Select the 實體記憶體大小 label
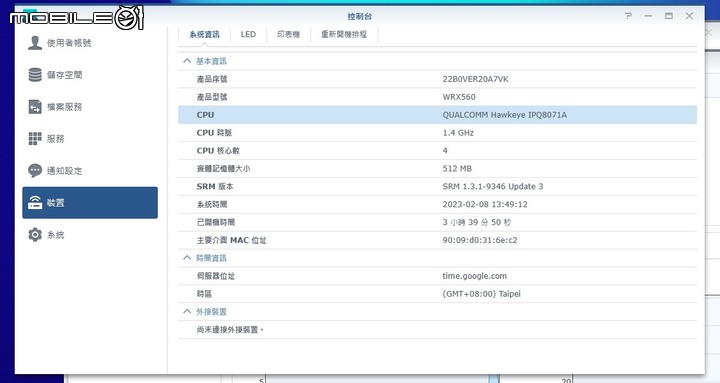 pos(223,169)
